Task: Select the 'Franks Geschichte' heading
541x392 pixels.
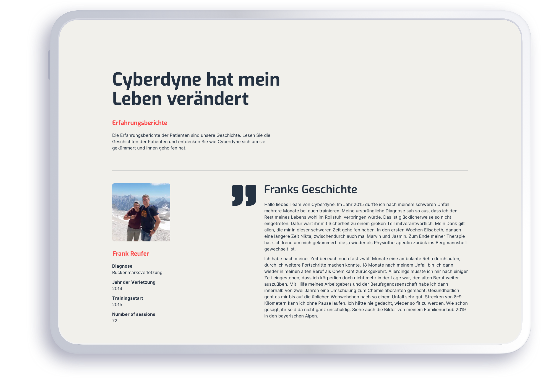Action: [x=310, y=190]
